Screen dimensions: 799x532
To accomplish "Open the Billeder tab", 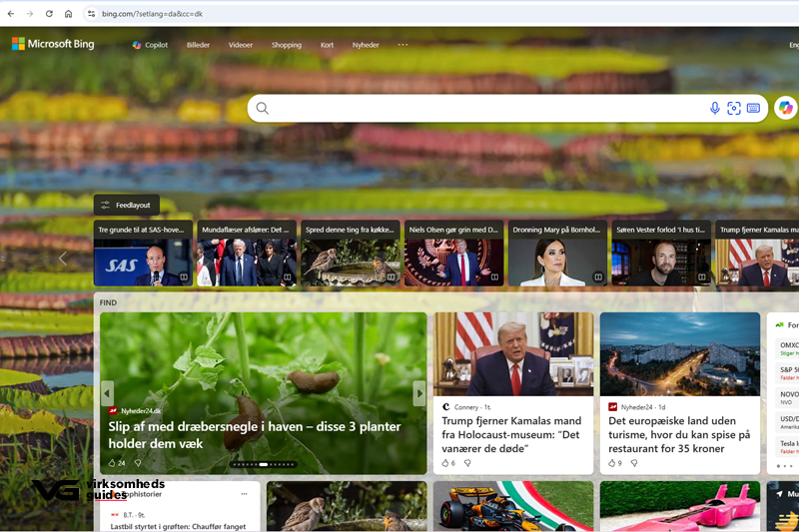I will coord(198,45).
